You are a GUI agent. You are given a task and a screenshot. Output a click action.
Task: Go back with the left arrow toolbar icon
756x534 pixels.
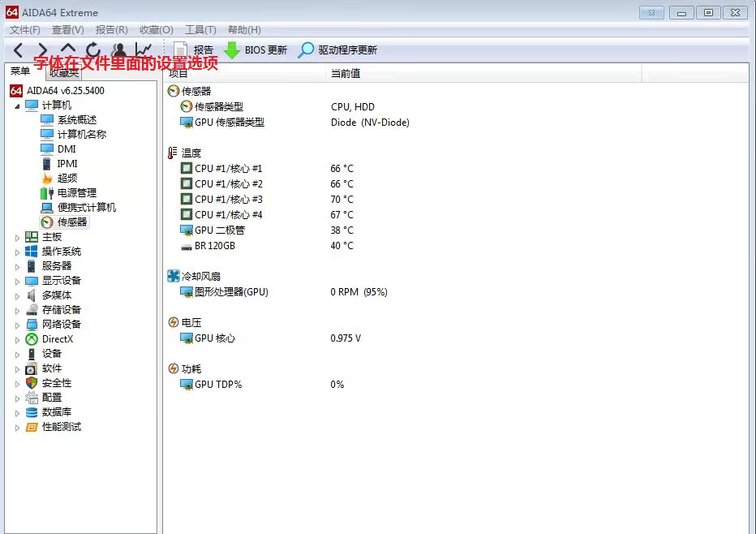pyautogui.click(x=19, y=50)
